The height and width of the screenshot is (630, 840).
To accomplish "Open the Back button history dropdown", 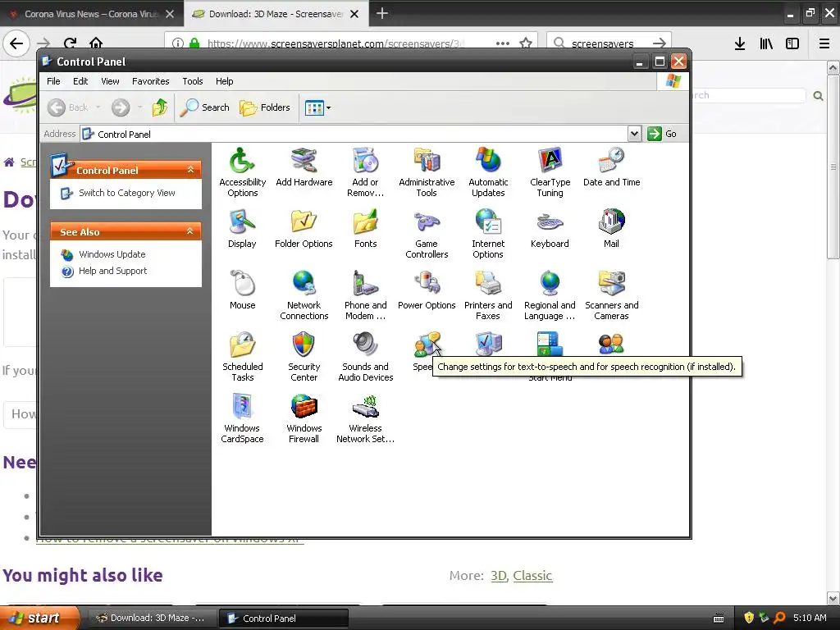I will coord(98,107).
